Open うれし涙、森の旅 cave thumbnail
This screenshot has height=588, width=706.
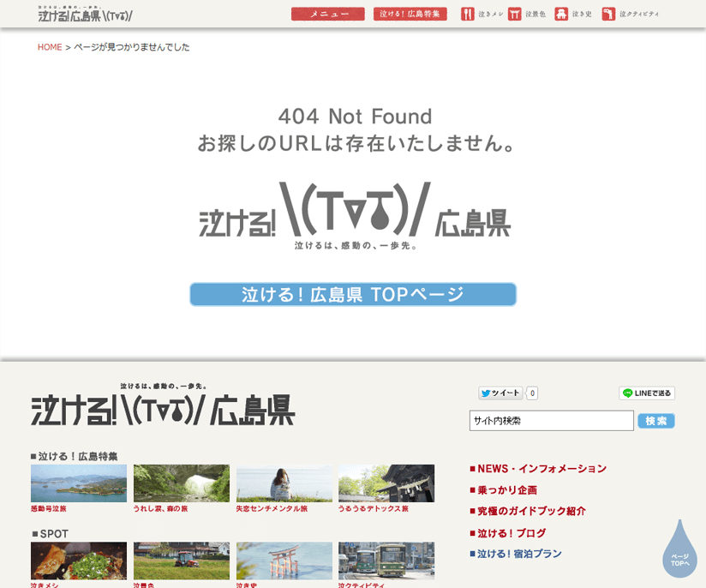tap(182, 483)
